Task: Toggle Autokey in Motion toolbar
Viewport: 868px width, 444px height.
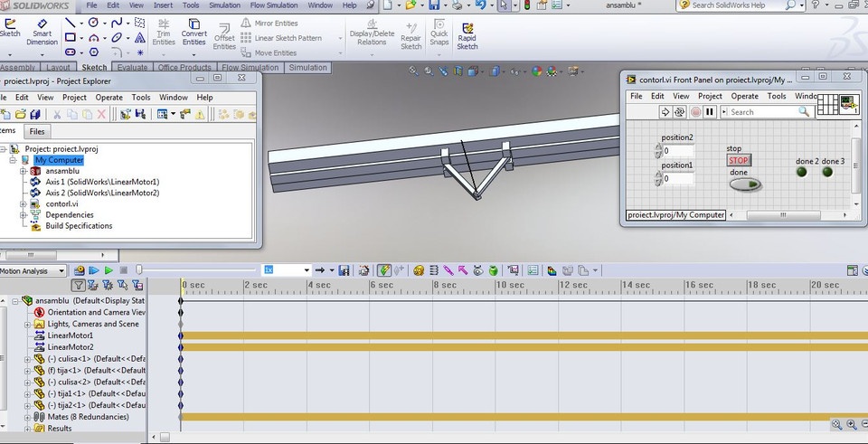Action: 383,270
